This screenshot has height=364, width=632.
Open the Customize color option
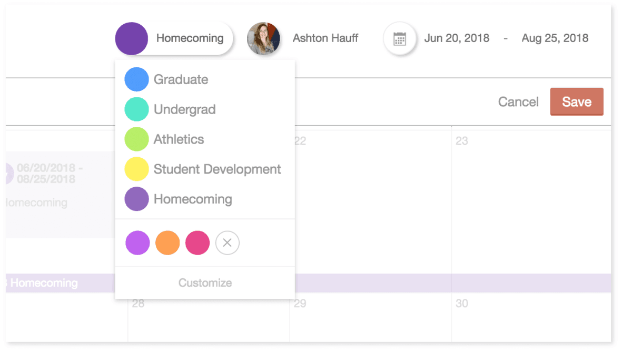click(204, 282)
